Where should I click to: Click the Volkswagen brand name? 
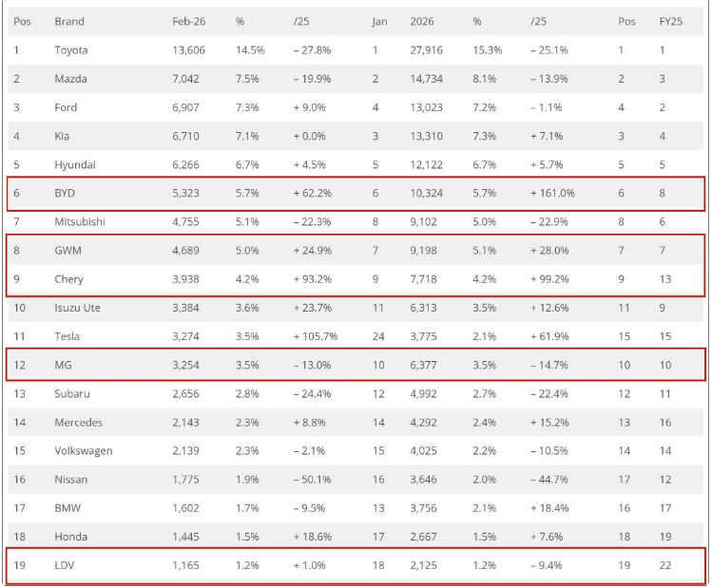tap(84, 450)
